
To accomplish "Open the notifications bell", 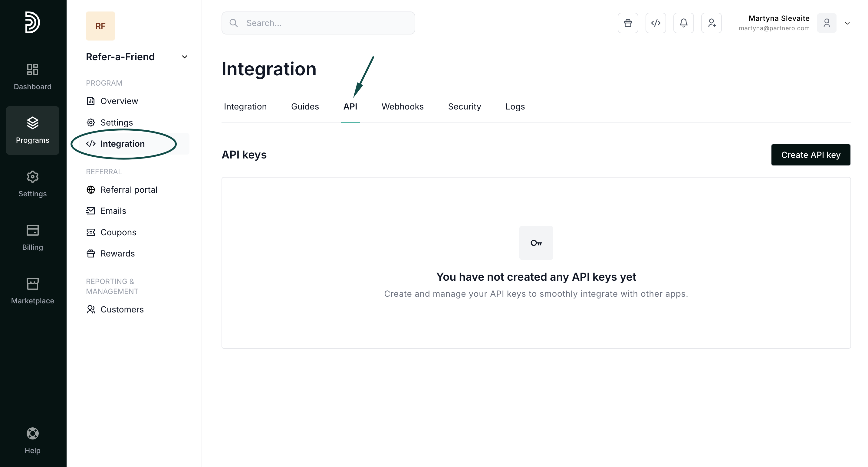I will (683, 23).
